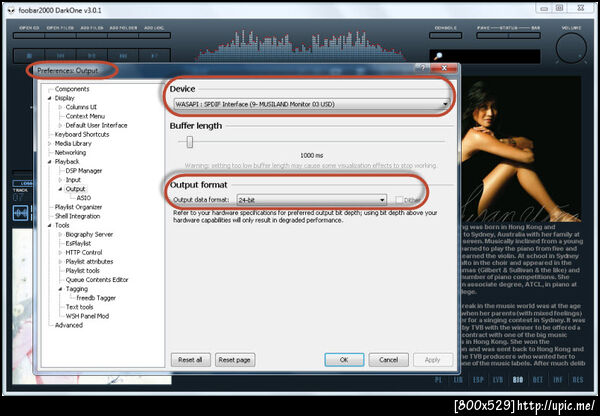Enable the Dither checkbox
This screenshot has height=416, width=600.
[x=399, y=200]
